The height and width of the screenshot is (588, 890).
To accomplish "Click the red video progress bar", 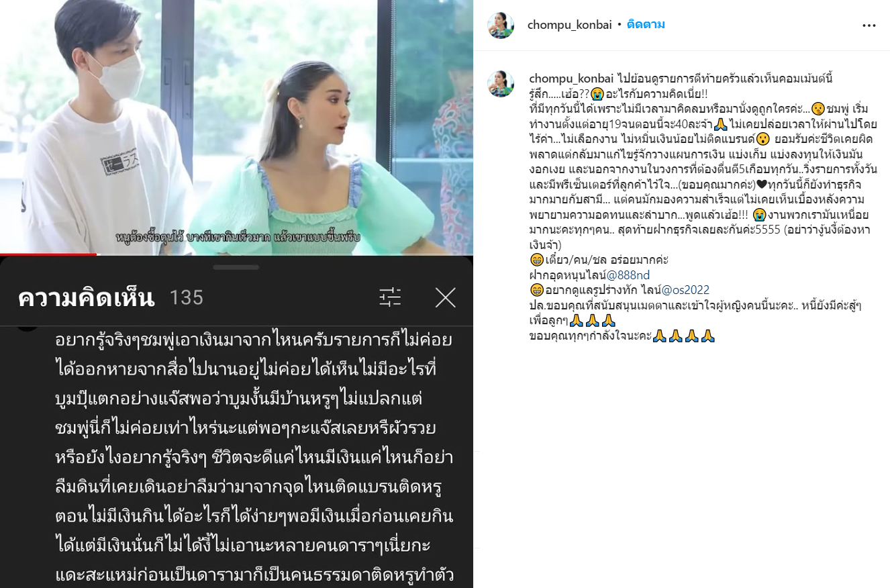I will point(48,254).
